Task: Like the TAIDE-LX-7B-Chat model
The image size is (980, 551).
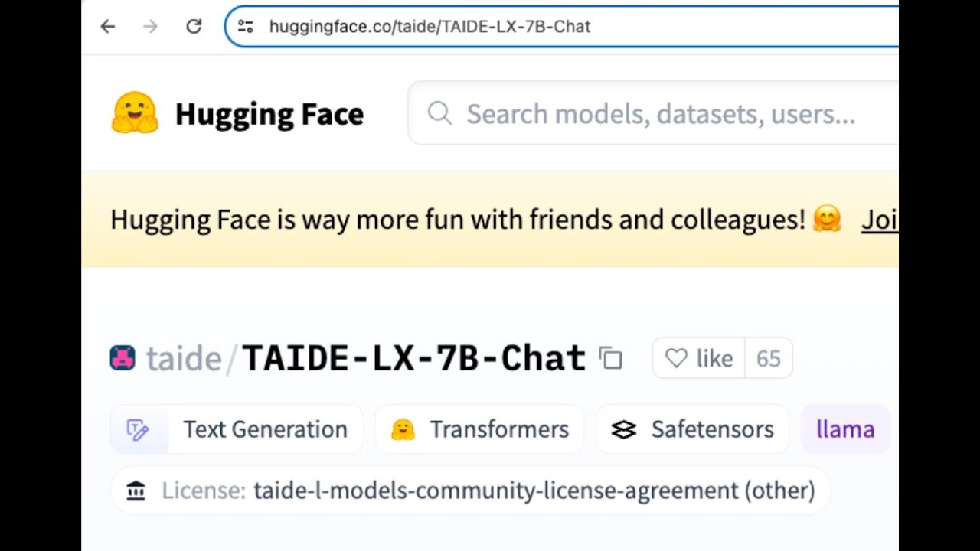Action: coord(698,358)
